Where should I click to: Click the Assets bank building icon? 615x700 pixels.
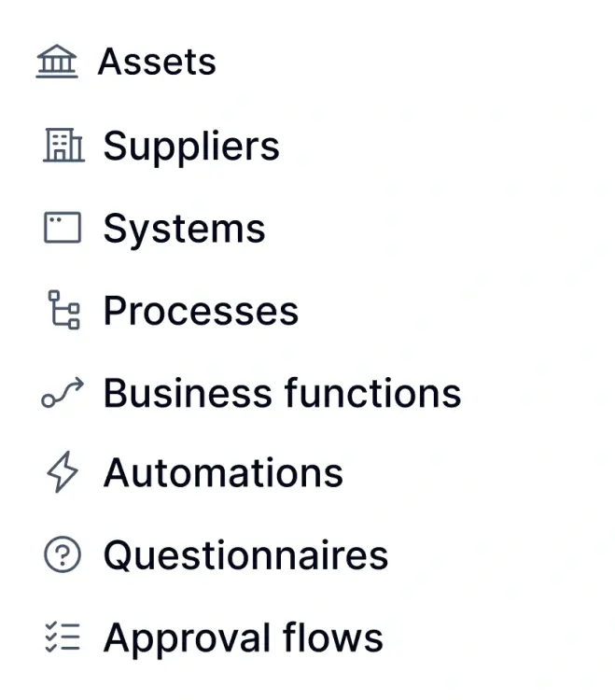tap(57, 63)
